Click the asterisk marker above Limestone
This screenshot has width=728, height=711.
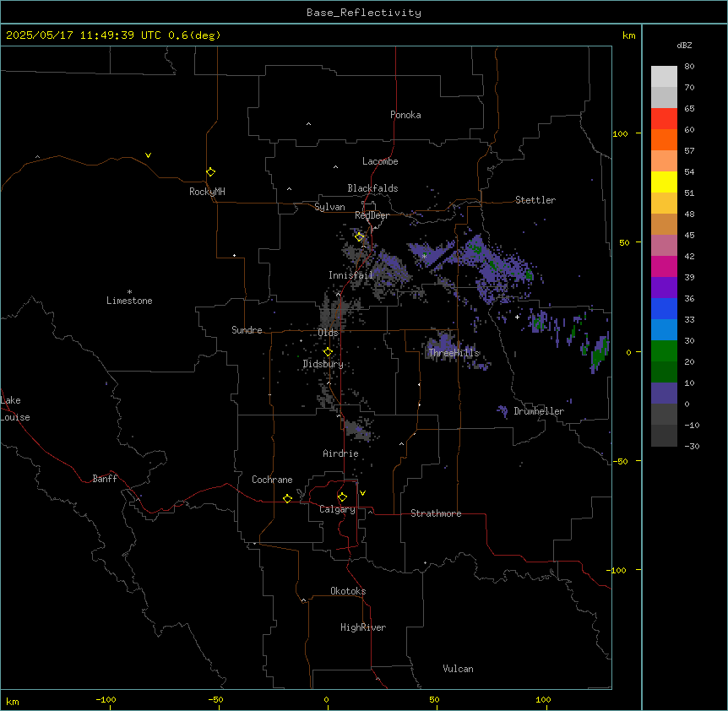click(129, 292)
